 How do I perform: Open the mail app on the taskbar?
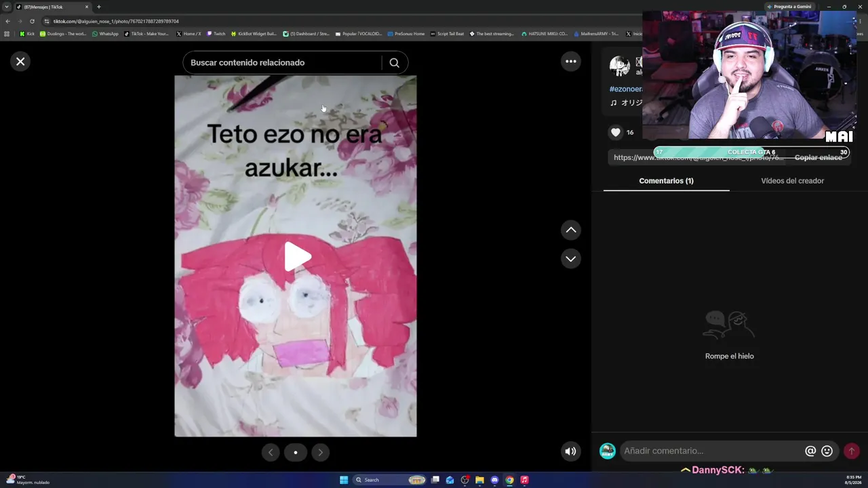pyautogui.click(x=450, y=480)
